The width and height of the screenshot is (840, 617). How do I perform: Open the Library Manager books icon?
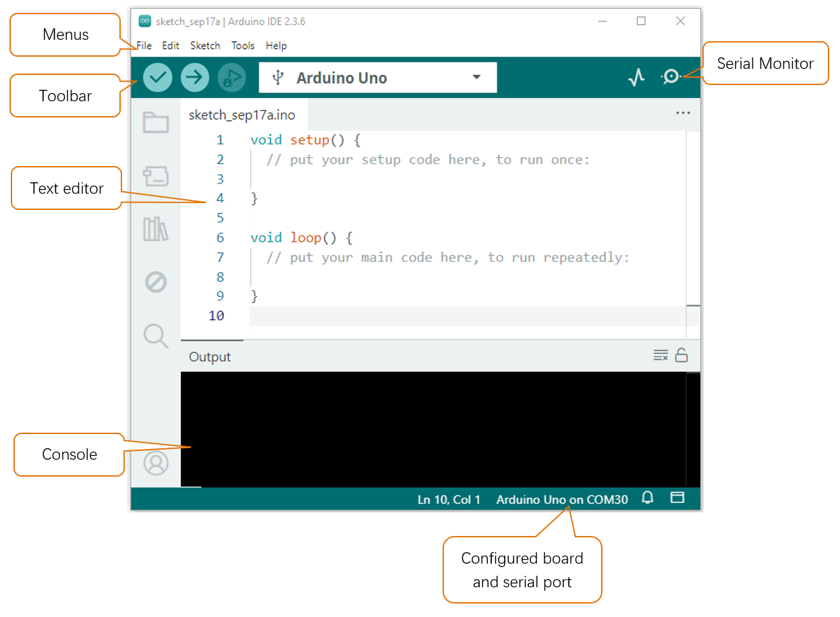pyautogui.click(x=156, y=230)
